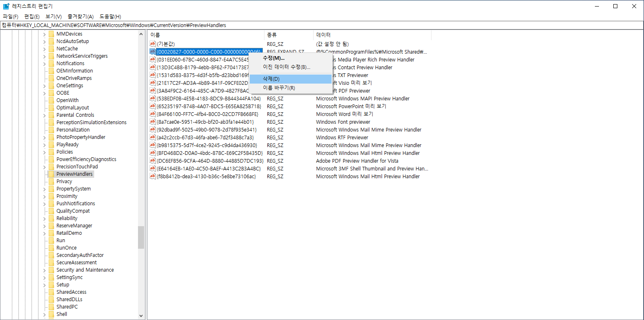
Task: Expand the PlayReady tree node
Action: pos(45,145)
